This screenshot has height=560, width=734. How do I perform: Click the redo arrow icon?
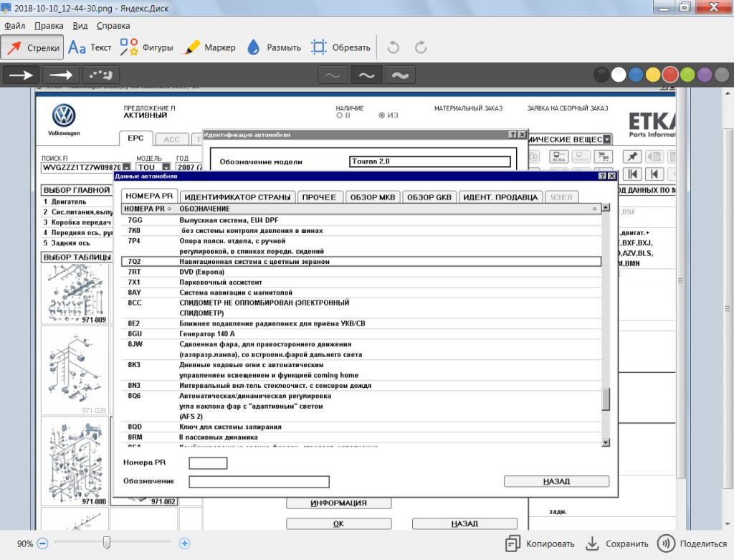[x=421, y=47]
